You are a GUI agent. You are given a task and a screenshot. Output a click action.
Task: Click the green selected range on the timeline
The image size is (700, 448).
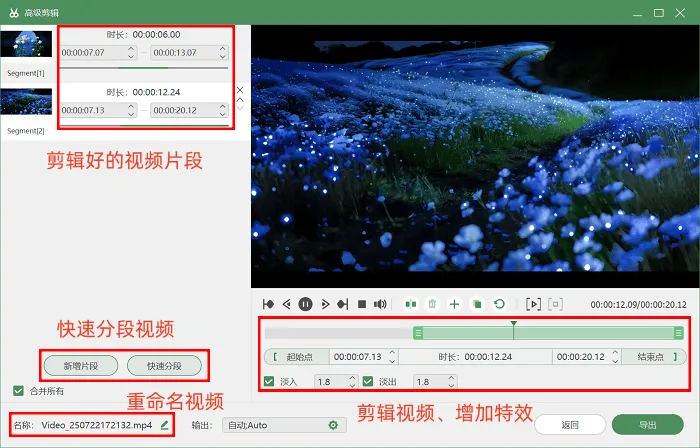[x=548, y=333]
